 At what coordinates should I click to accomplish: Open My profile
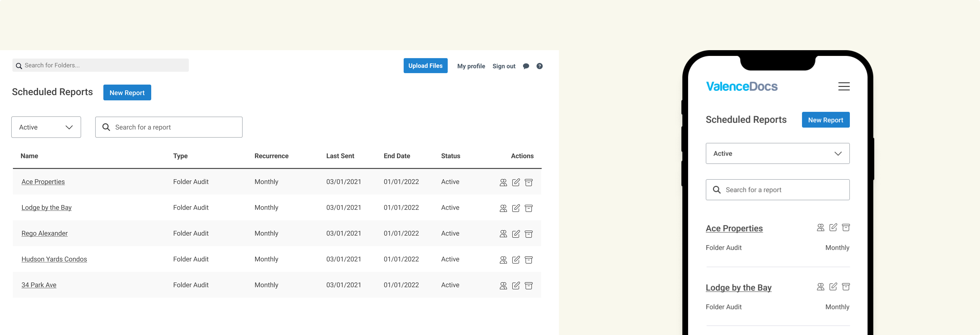[471, 66]
